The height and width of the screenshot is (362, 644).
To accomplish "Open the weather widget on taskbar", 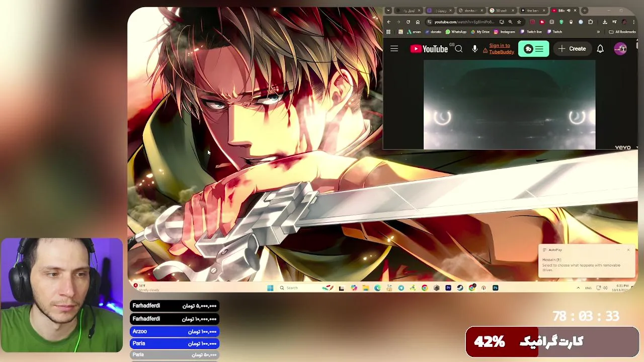I will [x=146, y=288].
